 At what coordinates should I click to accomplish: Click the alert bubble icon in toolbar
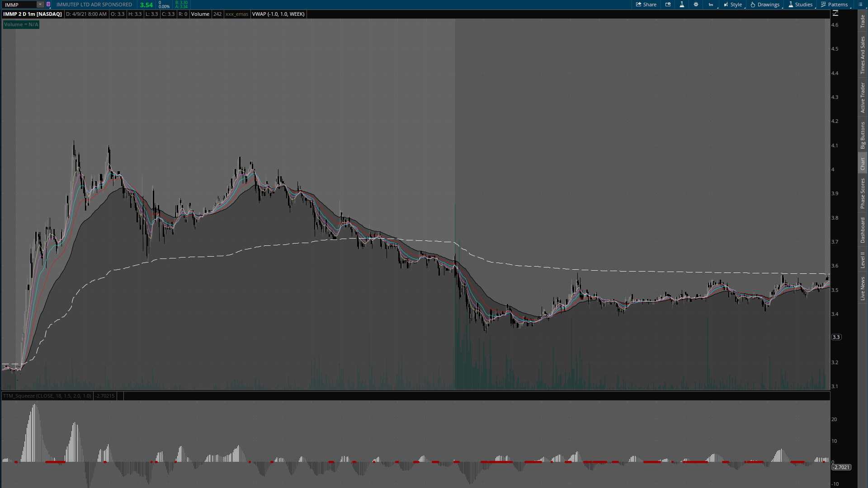[x=668, y=5]
